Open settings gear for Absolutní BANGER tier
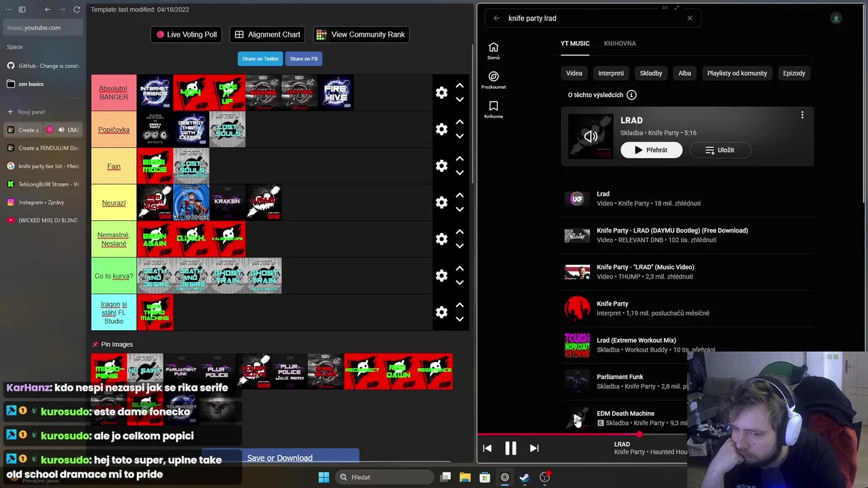Image resolution: width=868 pixels, height=488 pixels. [441, 93]
